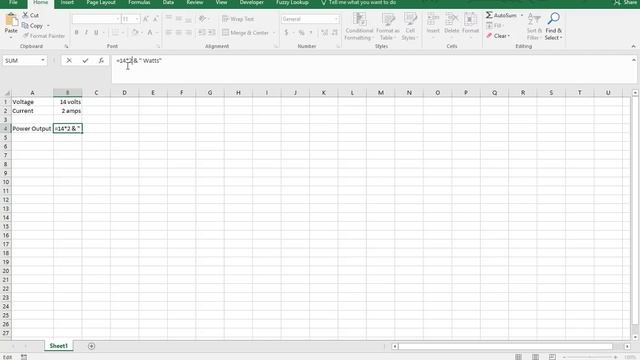Click Tell me what you want to do
Screen dimensions: 640x360
(x=358, y=3)
